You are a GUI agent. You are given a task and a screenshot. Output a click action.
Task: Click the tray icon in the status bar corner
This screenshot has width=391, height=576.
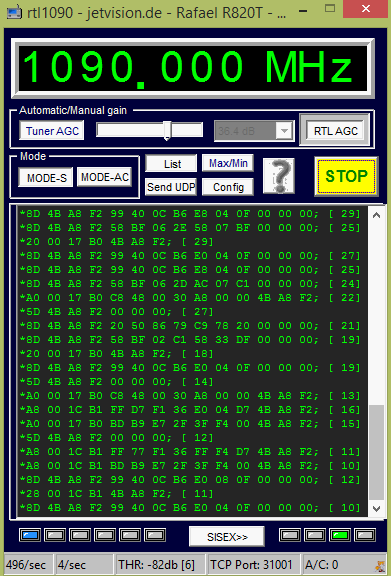(x=380, y=566)
